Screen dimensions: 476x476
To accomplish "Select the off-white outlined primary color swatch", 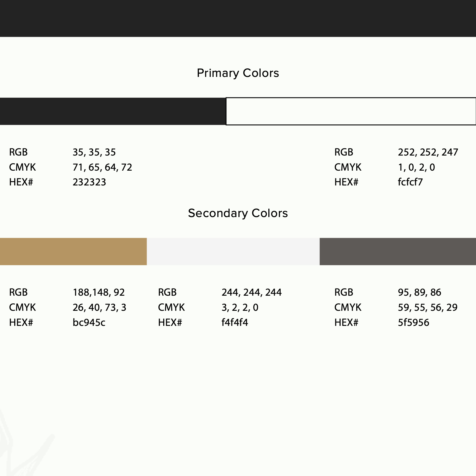I will (x=351, y=111).
